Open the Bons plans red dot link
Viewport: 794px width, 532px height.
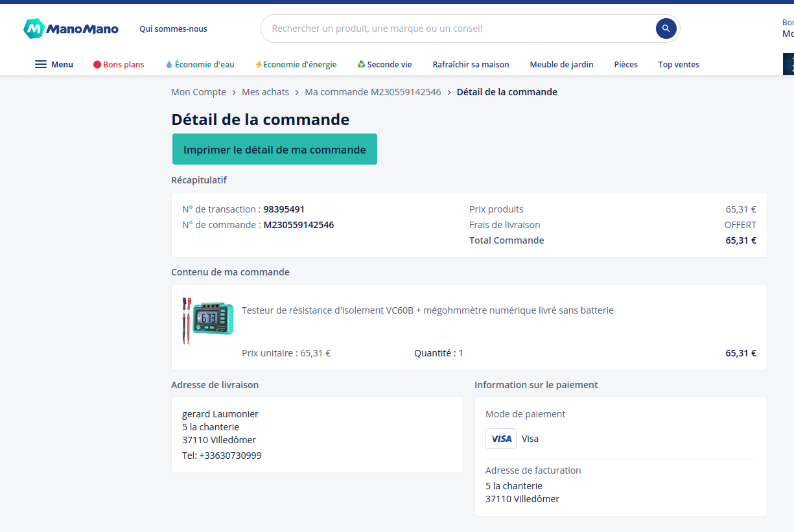tap(119, 64)
